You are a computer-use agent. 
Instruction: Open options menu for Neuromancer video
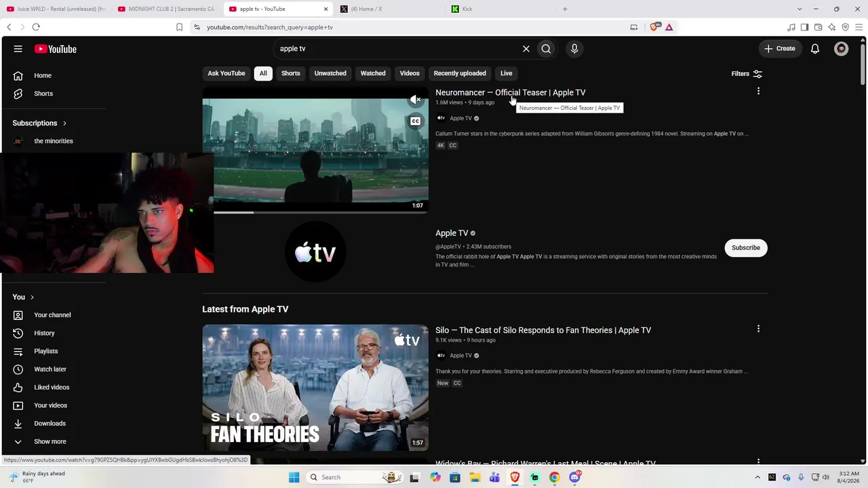tap(758, 91)
